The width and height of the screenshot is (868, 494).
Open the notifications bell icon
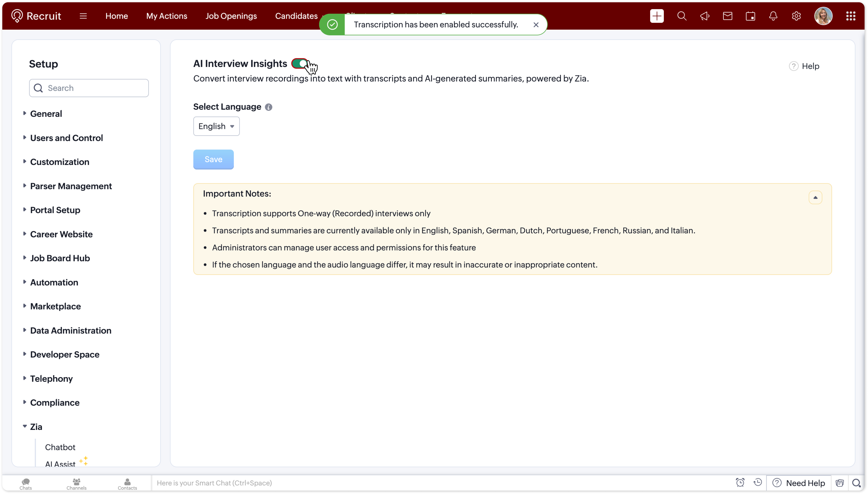click(x=773, y=16)
